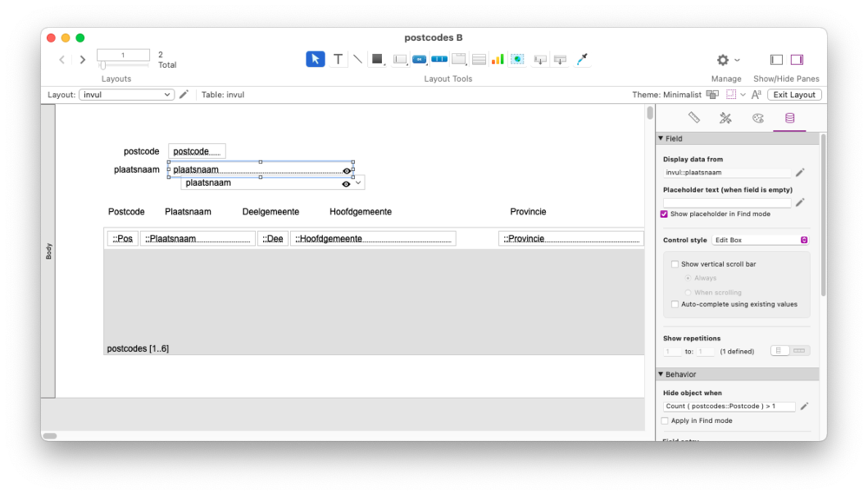Pick the Chart tool with colored bars
The height and width of the screenshot is (495, 868).
pos(497,59)
